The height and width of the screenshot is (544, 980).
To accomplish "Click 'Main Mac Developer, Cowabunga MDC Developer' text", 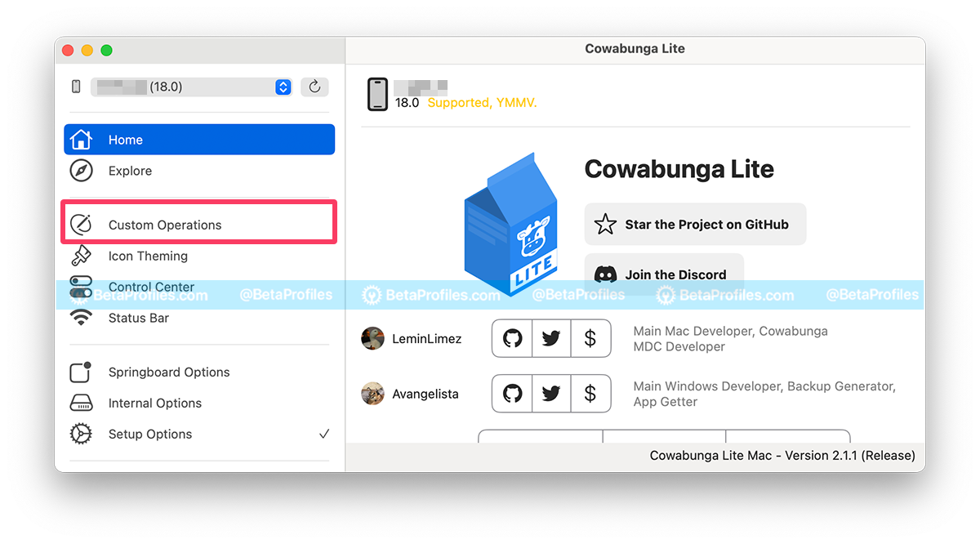I will 731,339.
